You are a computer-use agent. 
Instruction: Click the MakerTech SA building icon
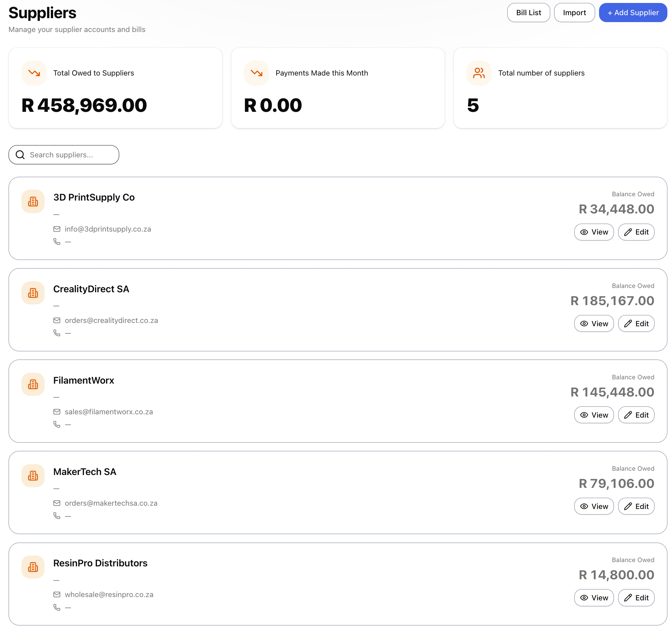tap(33, 476)
